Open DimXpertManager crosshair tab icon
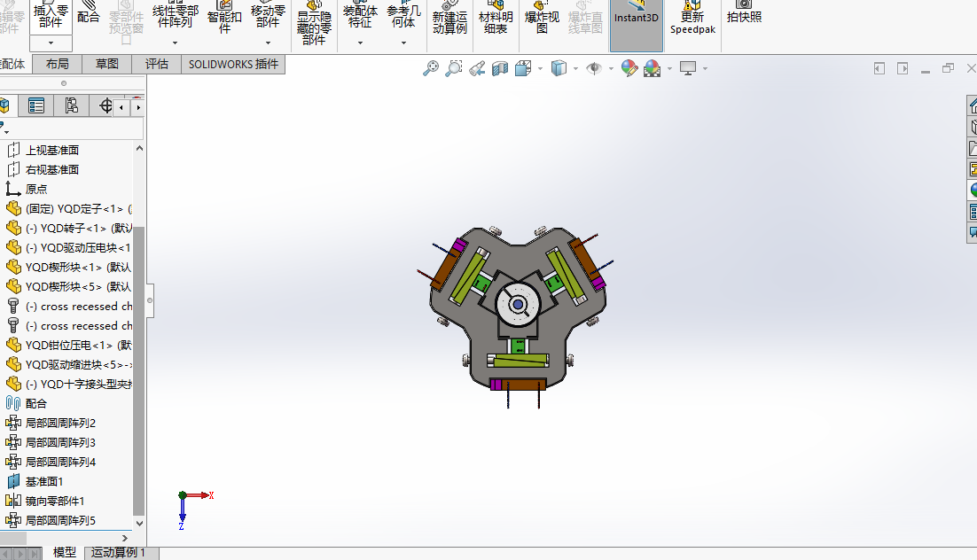The image size is (977, 560). (x=105, y=106)
